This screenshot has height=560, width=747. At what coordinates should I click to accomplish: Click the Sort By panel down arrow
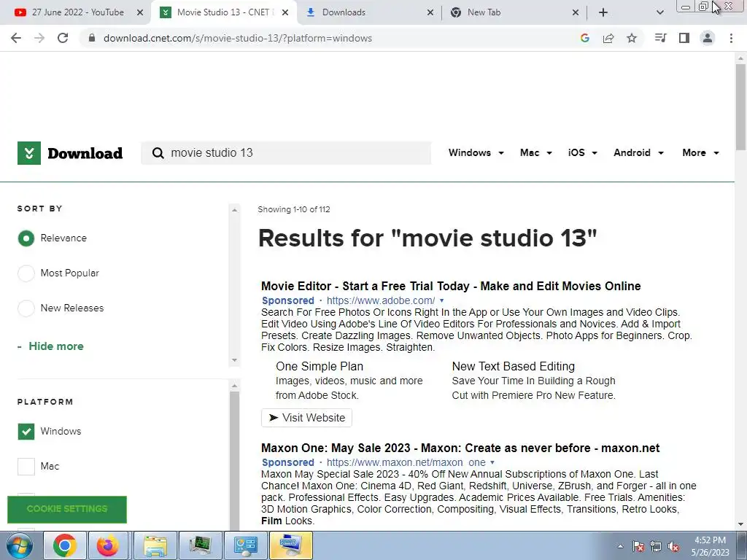[x=234, y=360]
